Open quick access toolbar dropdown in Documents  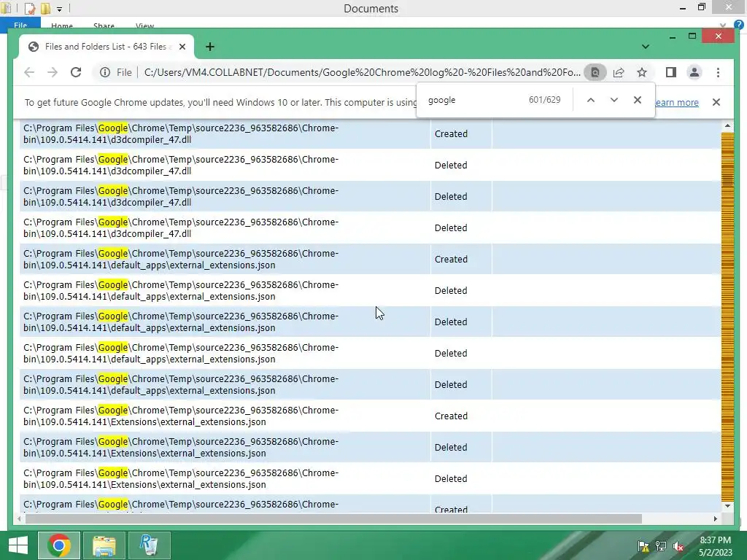(59, 9)
